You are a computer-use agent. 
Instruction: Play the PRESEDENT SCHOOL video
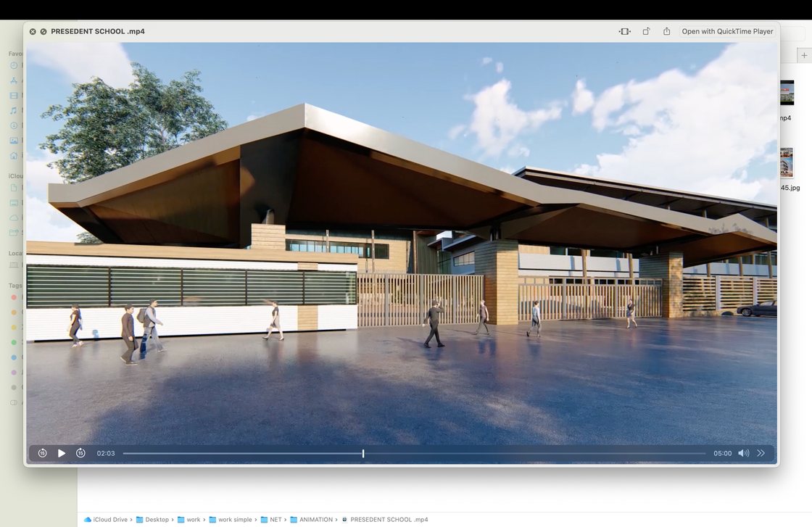[x=62, y=453]
